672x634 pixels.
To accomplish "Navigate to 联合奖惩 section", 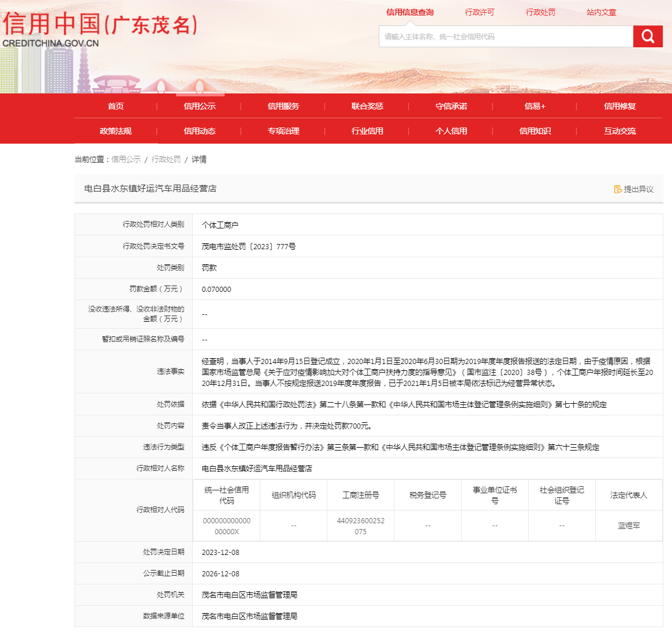I will pyautogui.click(x=367, y=106).
